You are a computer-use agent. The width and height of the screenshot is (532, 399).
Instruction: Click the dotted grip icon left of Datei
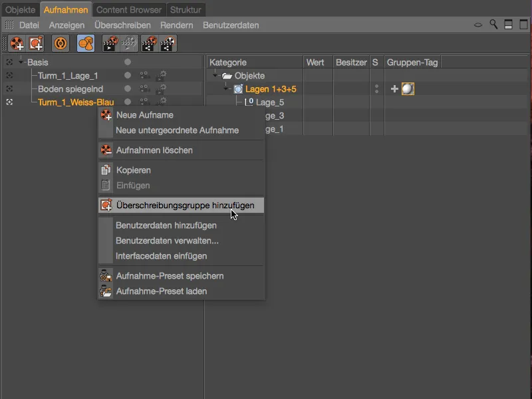click(9, 25)
